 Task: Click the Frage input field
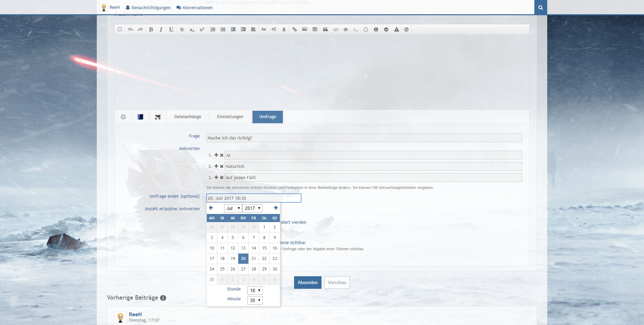pos(364,138)
